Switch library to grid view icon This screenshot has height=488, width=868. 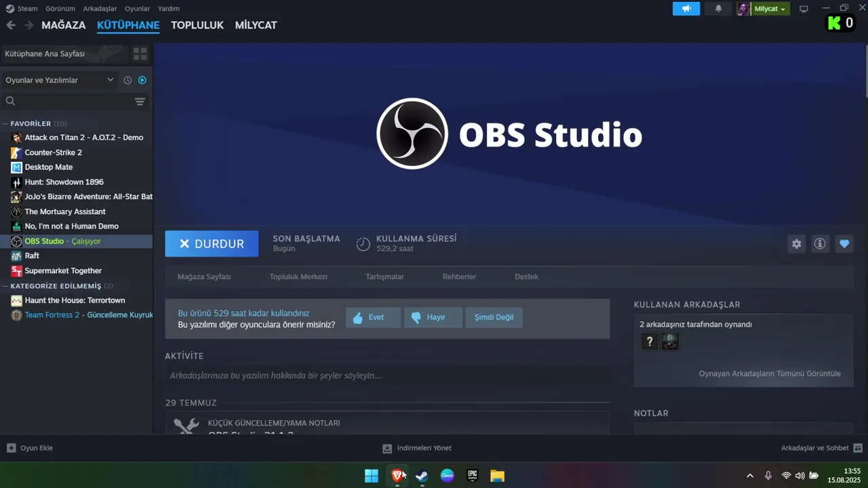pos(140,54)
